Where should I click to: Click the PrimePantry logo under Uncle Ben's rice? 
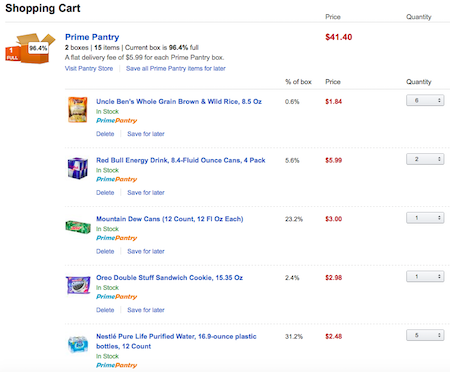[117, 120]
